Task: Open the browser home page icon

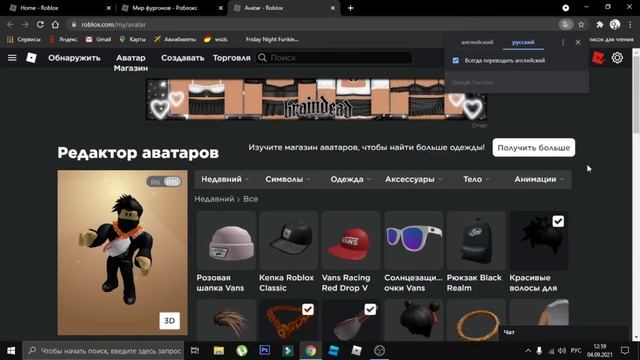Action: tap(55, 24)
